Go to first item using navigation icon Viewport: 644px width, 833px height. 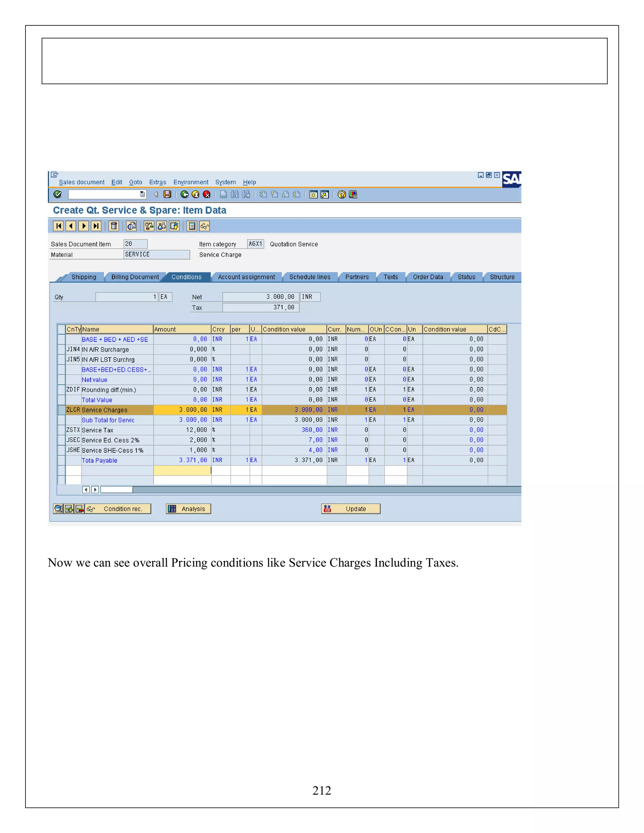point(58,226)
